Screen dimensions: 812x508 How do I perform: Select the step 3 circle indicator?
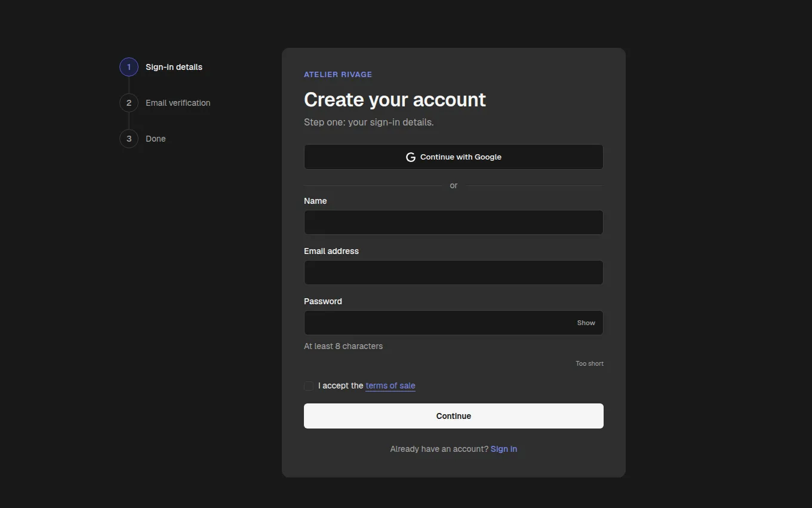click(x=129, y=139)
